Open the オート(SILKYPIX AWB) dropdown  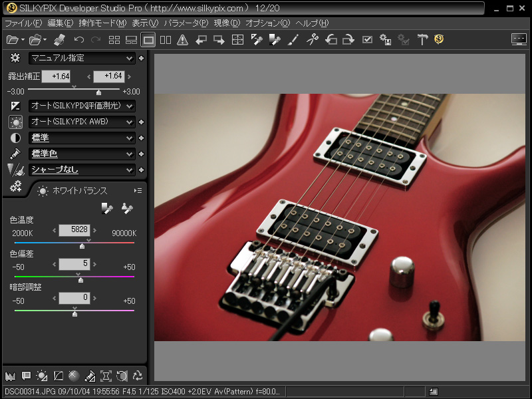pyautogui.click(x=80, y=122)
